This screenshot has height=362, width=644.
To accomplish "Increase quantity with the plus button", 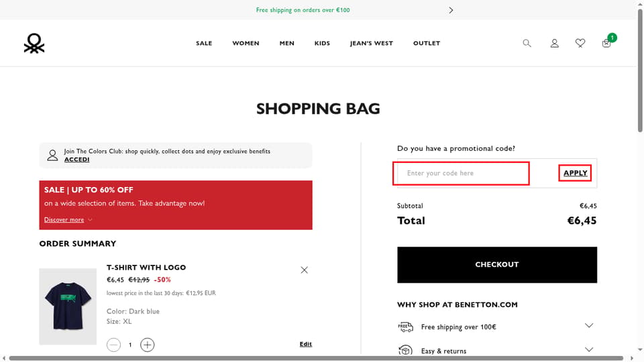I will pyautogui.click(x=147, y=345).
